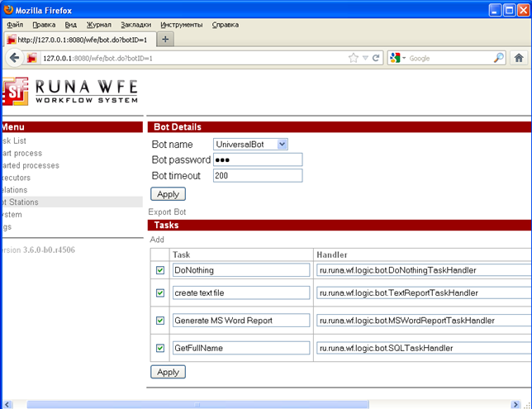This screenshot has width=532, height=409.
Task: Click the reload page icon
Action: pos(377,58)
